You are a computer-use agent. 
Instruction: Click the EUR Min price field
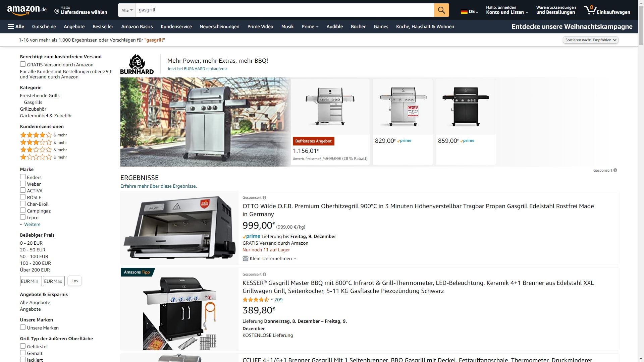(31, 281)
